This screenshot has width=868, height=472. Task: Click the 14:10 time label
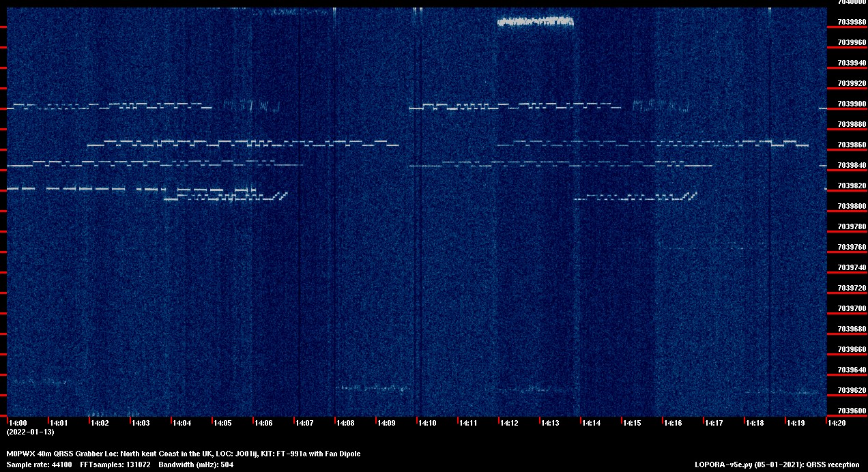427,424
